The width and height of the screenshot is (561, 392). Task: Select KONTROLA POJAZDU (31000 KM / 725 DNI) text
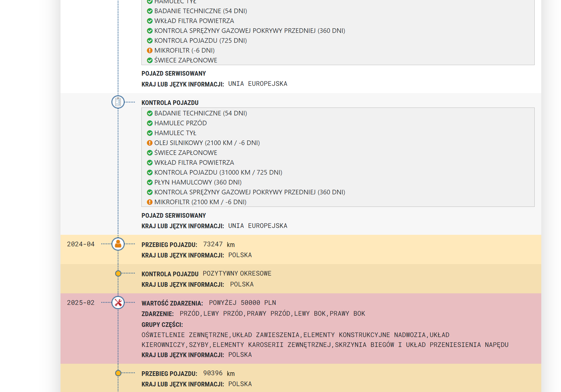(x=218, y=173)
